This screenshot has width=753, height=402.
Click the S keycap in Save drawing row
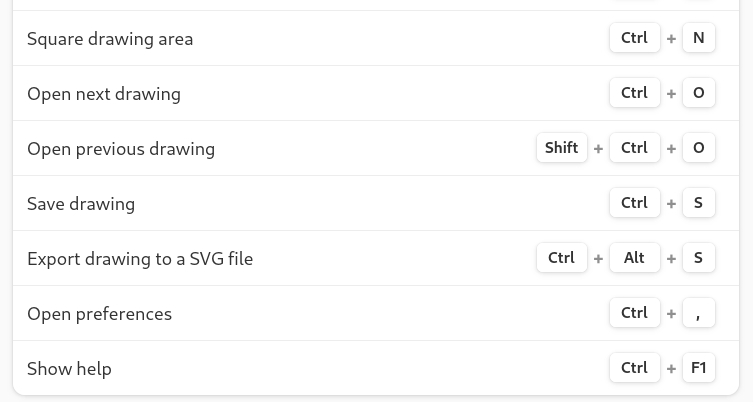click(x=699, y=203)
